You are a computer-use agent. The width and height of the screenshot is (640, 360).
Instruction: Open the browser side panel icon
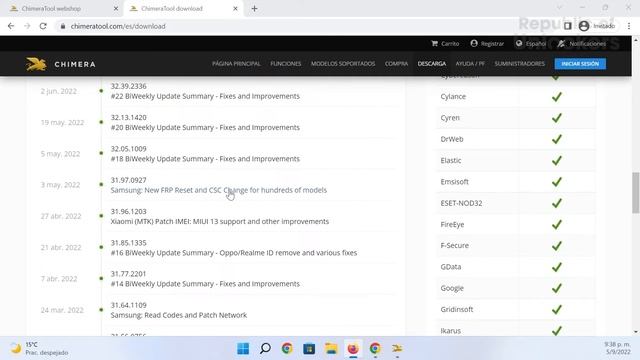[x=567, y=26]
